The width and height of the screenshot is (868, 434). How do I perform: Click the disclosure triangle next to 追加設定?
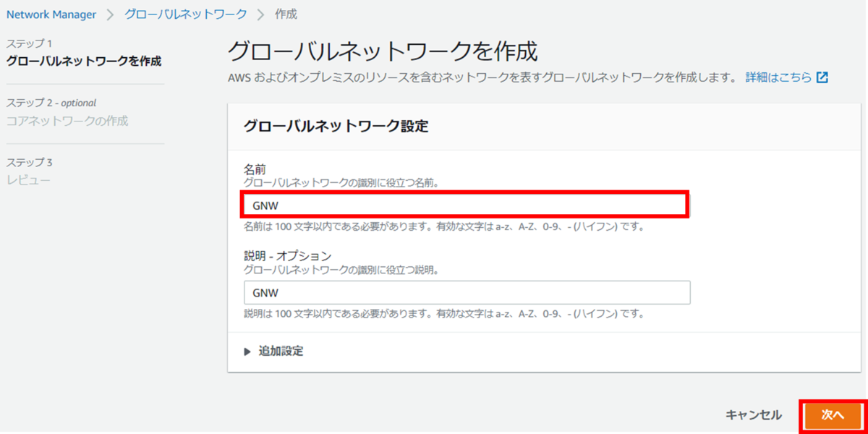pos(247,352)
